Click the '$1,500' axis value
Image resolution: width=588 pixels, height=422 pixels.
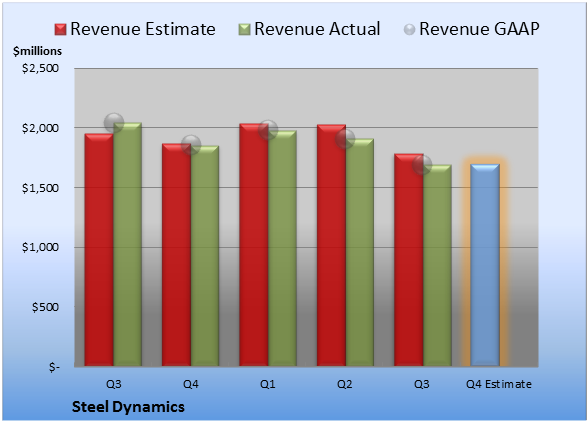point(40,188)
